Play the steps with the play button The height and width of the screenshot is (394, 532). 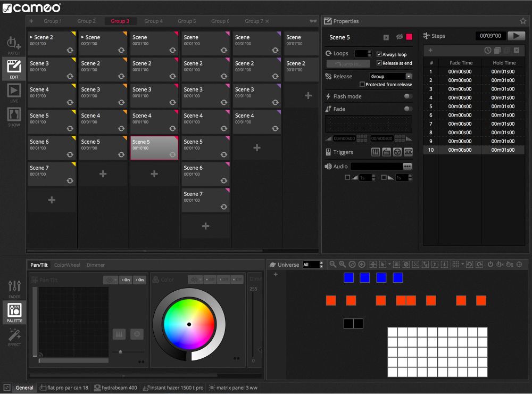tap(516, 36)
